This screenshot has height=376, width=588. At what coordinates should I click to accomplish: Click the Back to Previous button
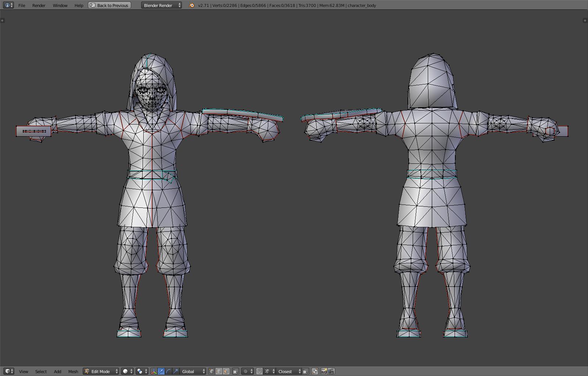pos(110,5)
